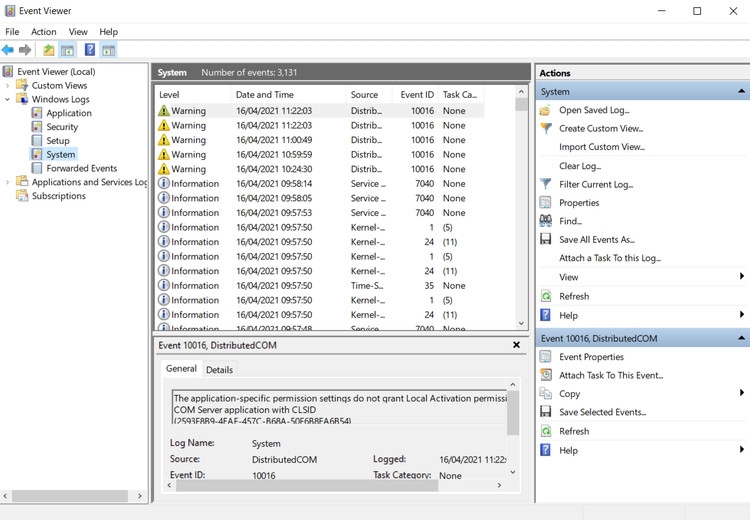Click Import Custom View action
This screenshot has height=520, width=750.
coord(601,147)
